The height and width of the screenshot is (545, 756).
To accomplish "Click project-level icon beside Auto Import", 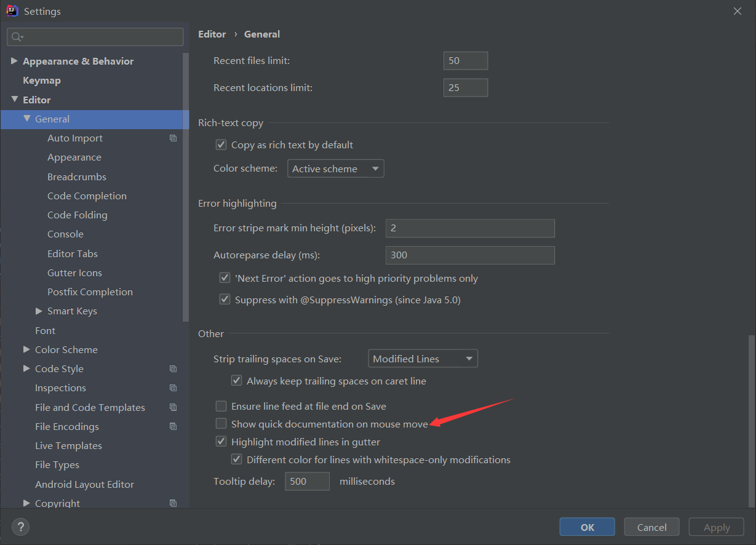I will (173, 138).
